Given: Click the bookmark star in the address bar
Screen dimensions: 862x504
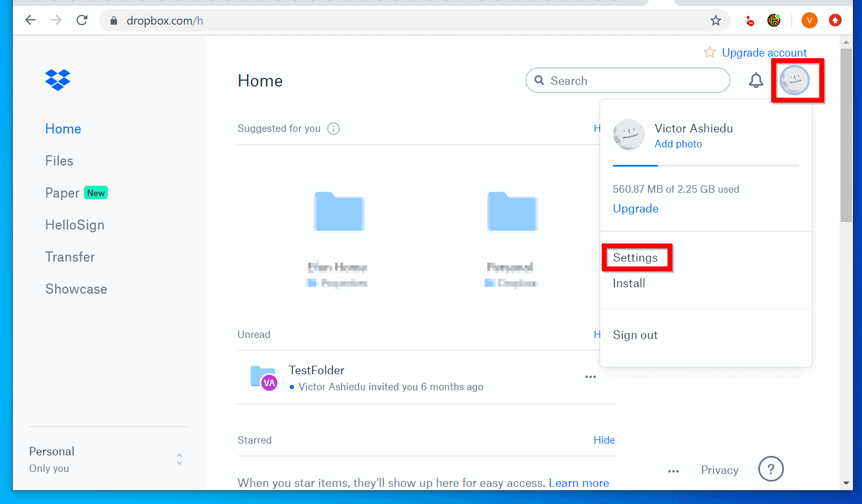Looking at the screenshot, I should [x=716, y=20].
